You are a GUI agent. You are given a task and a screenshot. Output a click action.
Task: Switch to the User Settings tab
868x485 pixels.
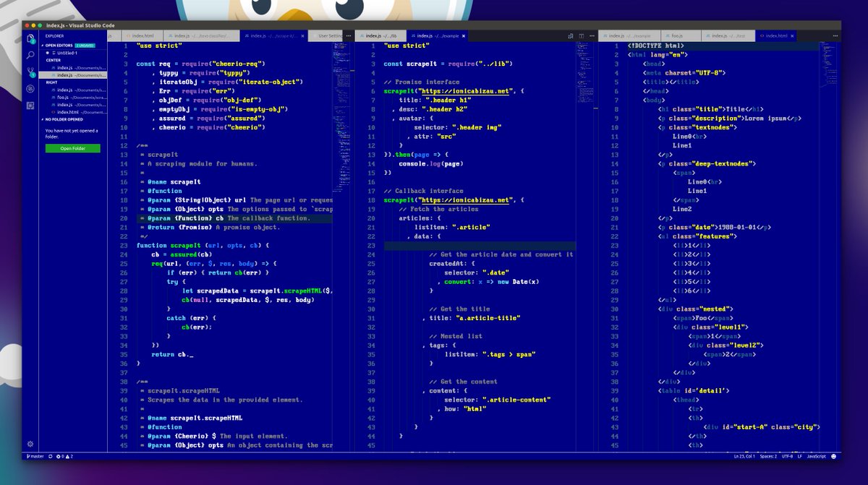click(x=329, y=35)
